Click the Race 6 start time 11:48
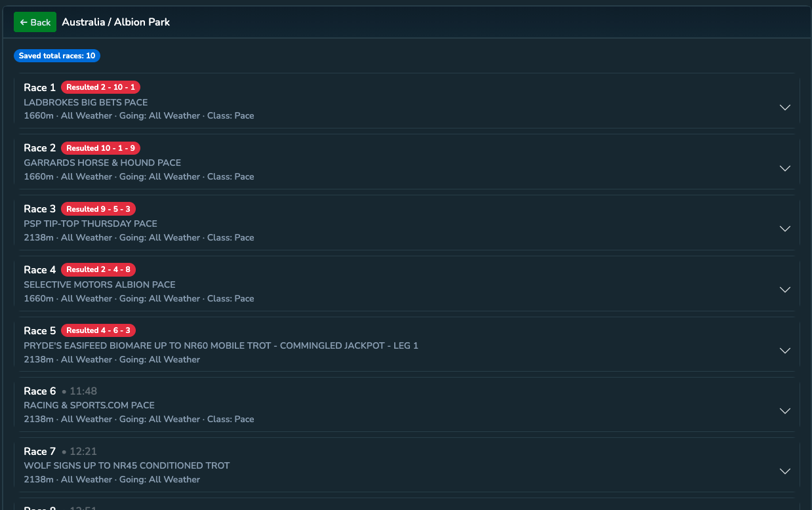 pyautogui.click(x=83, y=391)
